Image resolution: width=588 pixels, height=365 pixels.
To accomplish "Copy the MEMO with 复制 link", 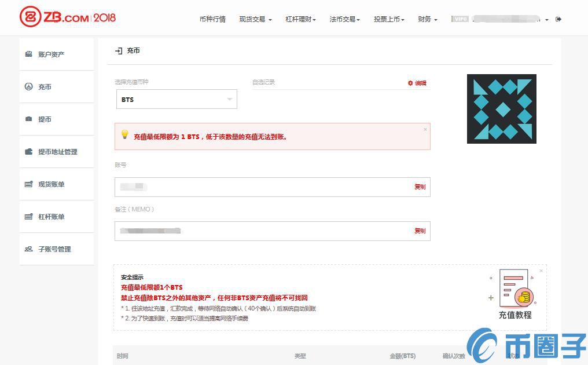I will [x=420, y=231].
